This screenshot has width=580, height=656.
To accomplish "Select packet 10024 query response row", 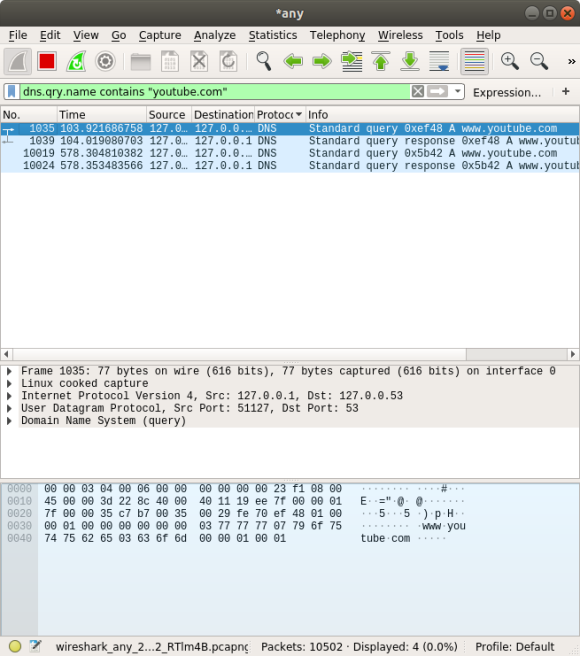I will (x=290, y=166).
